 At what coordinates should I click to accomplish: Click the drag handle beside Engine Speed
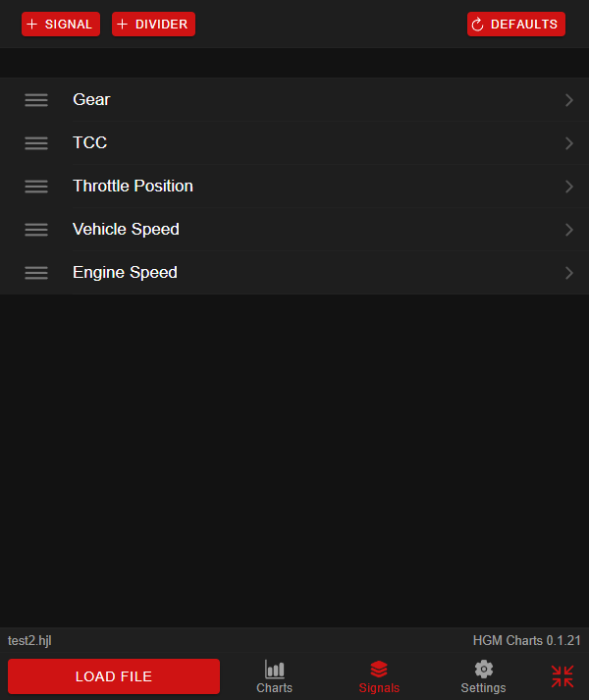(36, 273)
